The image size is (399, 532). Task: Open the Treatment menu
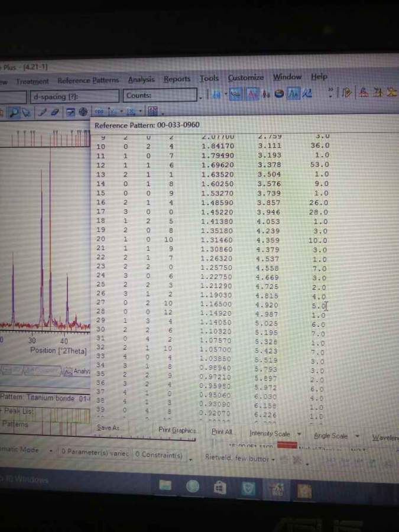pos(33,82)
